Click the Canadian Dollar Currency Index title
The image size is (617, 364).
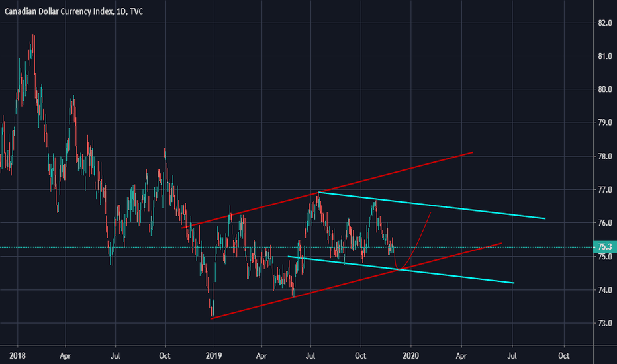[x=59, y=11]
